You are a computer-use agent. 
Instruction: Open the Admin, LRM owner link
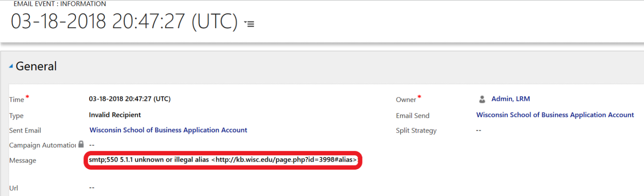510,99
